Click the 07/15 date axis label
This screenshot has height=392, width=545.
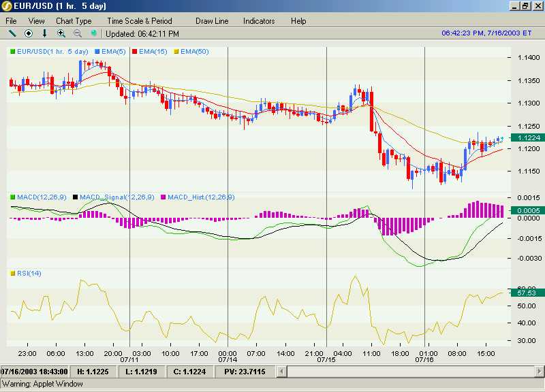tap(326, 360)
